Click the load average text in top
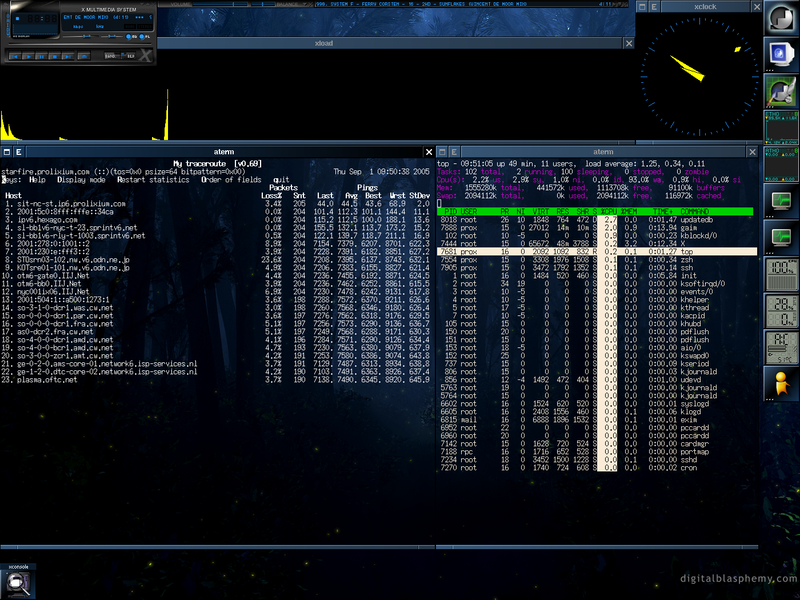 645,164
